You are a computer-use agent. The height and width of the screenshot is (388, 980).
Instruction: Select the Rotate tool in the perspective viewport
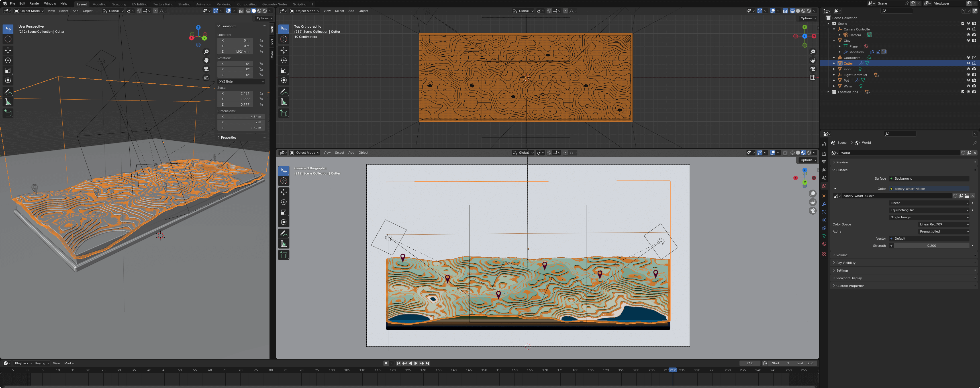pyautogui.click(x=8, y=60)
